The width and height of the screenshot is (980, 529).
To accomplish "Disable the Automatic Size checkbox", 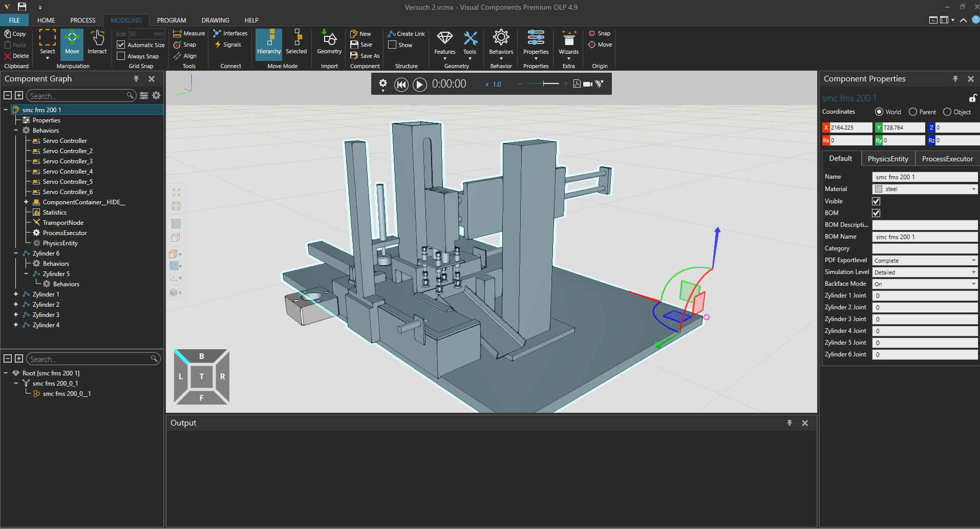I will pyautogui.click(x=121, y=45).
